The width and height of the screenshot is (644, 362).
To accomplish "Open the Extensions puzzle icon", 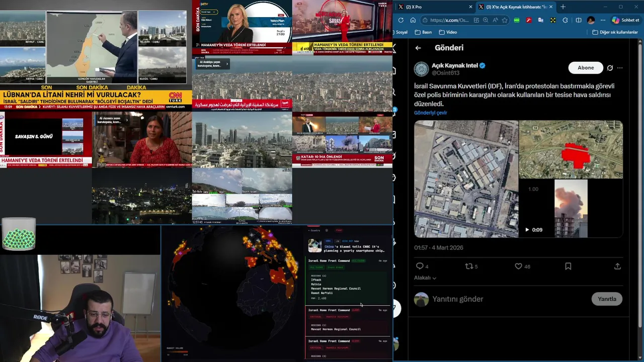I will coord(565,20).
